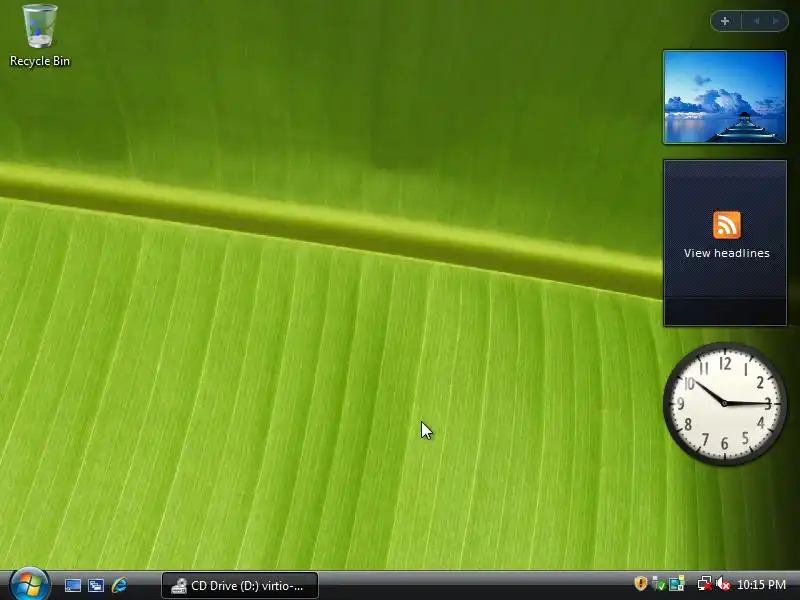Click the sidebar next page arrow

coord(776,21)
